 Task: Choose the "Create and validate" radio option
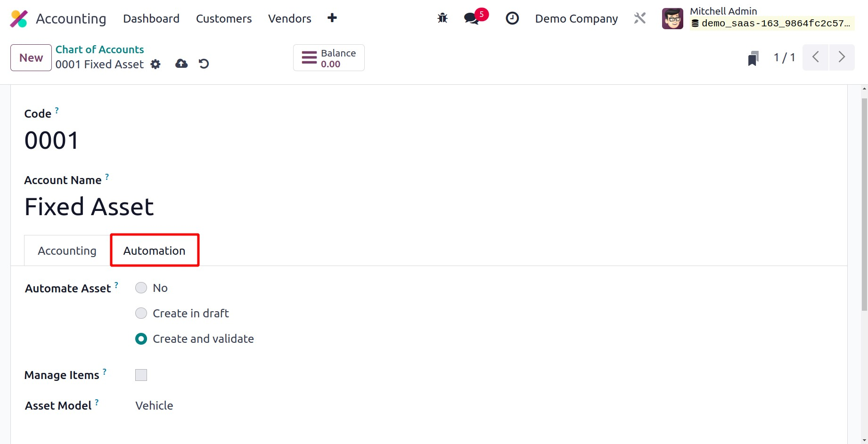(141, 339)
